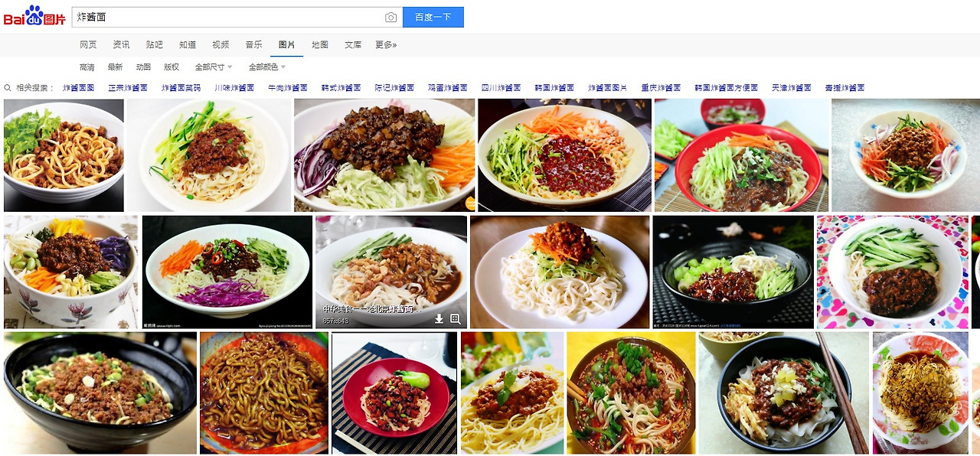Open related search 四川炸酱面
Image resolution: width=980 pixels, height=456 pixels.
point(501,88)
